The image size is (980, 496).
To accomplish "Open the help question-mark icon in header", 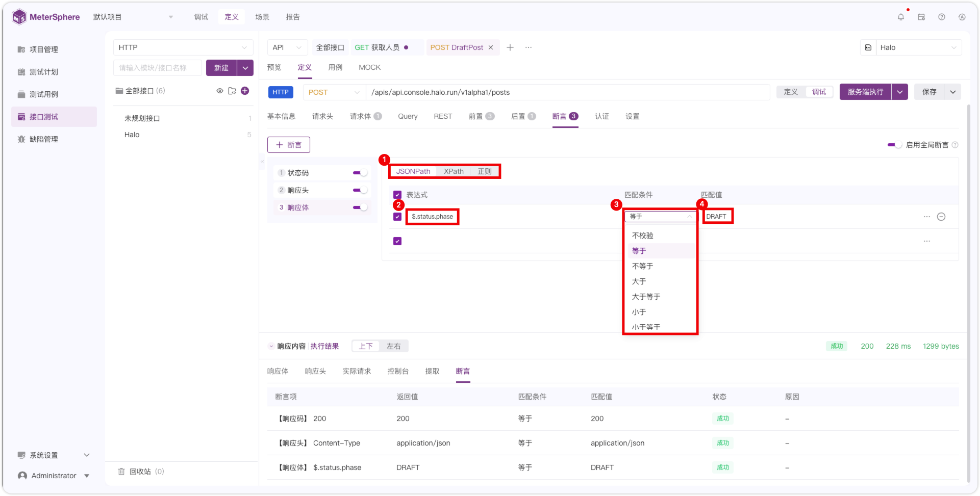I will tap(942, 17).
